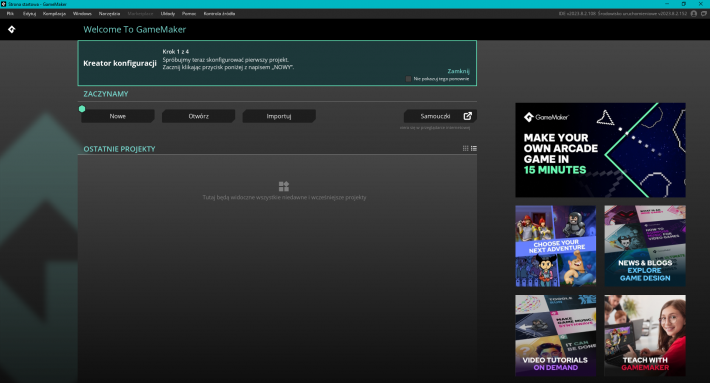Click the 'Kreator konfiguracji' title
710x383 pixels.
120,63
